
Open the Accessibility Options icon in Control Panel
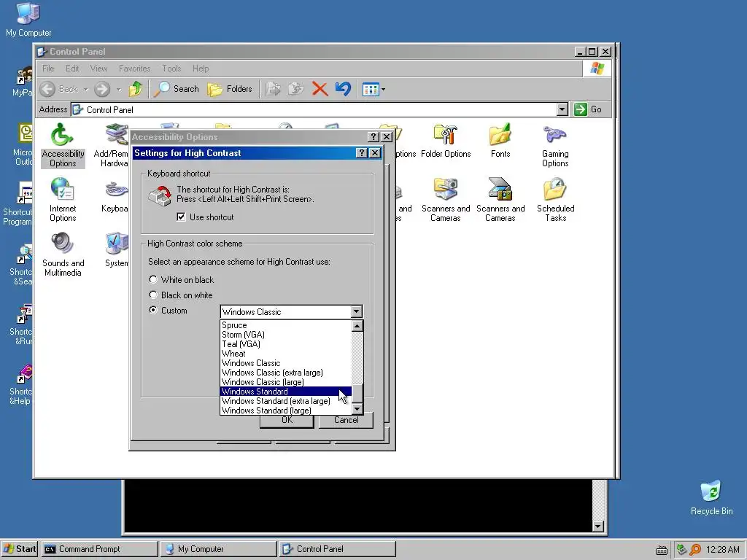point(63,144)
